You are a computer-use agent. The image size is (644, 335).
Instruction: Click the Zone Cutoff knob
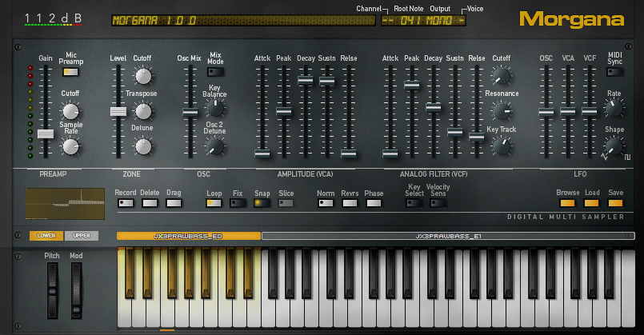[143, 76]
